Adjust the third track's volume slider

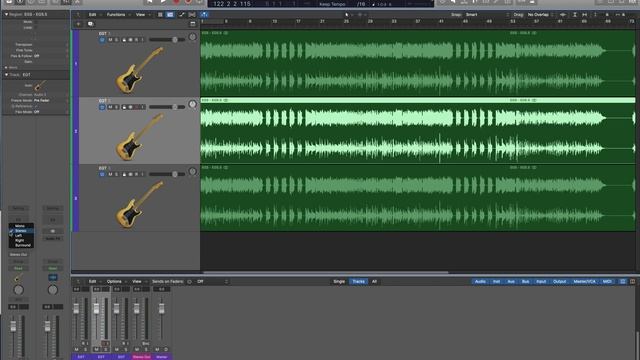coord(167,174)
